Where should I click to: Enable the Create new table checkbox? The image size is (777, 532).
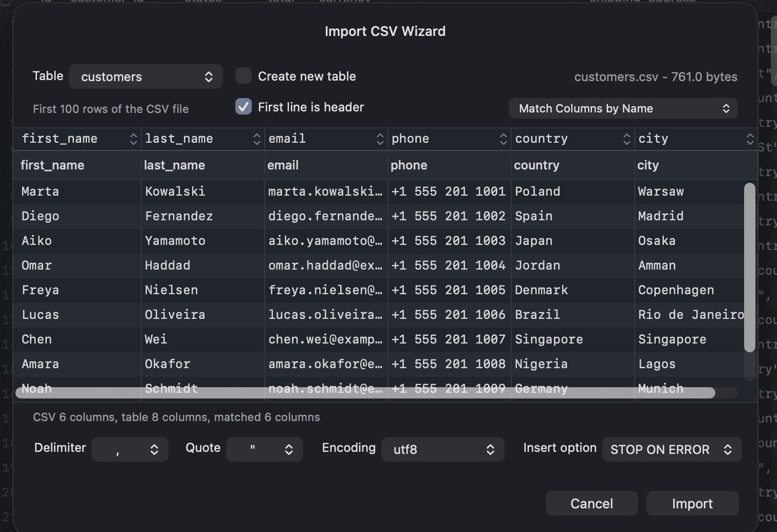point(244,76)
